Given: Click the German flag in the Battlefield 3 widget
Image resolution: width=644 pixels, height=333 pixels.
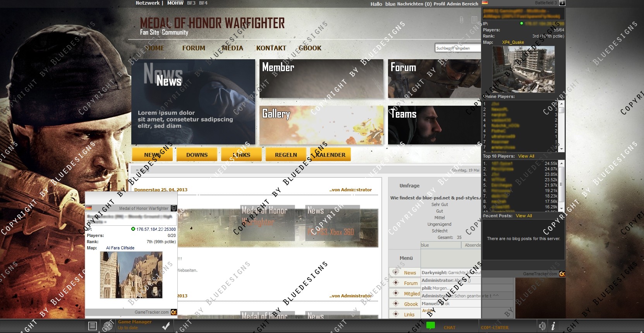Looking at the screenshot, I should [484, 3].
